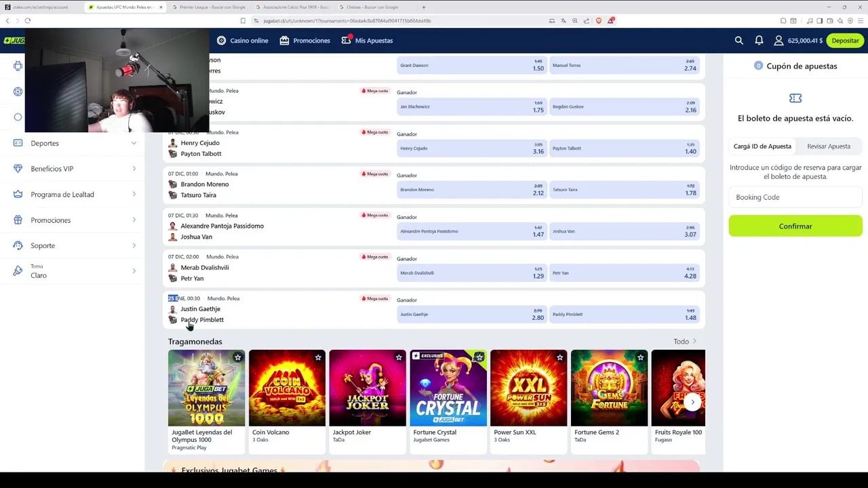The height and width of the screenshot is (488, 868).
Task: Switch to Chelsea Google search browser tab
Action: pos(373,7)
